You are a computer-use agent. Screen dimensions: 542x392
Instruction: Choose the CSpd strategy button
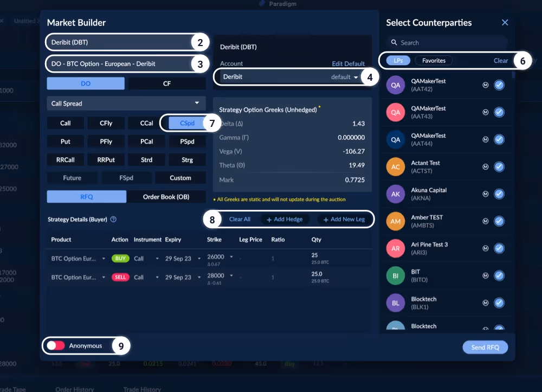coord(187,123)
